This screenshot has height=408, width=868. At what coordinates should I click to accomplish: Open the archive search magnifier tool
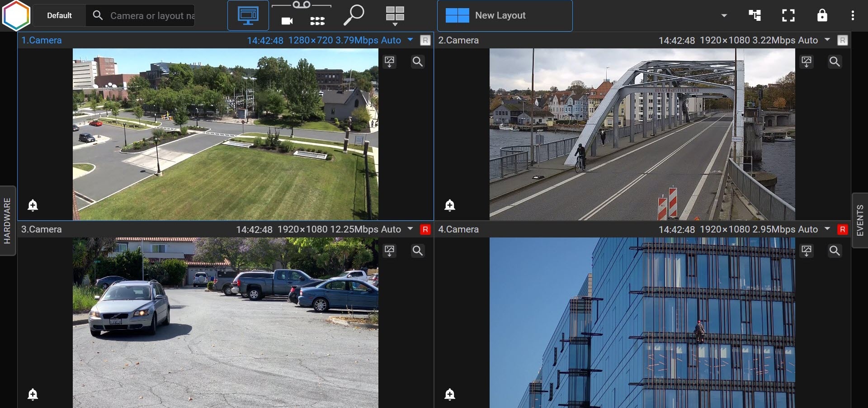[x=354, y=15]
